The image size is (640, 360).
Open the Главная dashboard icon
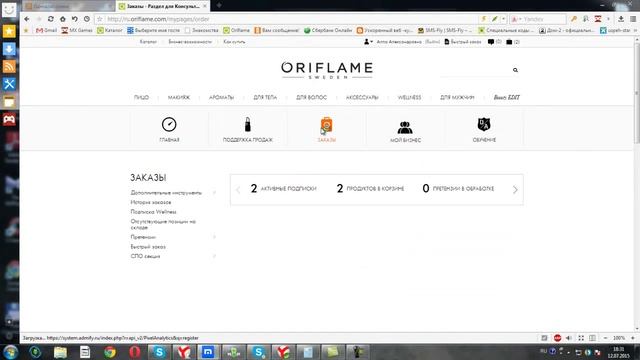click(169, 124)
